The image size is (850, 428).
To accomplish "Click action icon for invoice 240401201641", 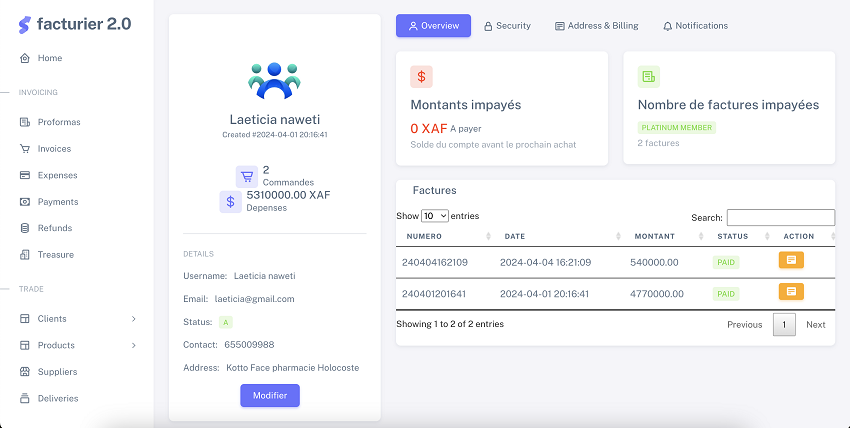I will coord(791,292).
